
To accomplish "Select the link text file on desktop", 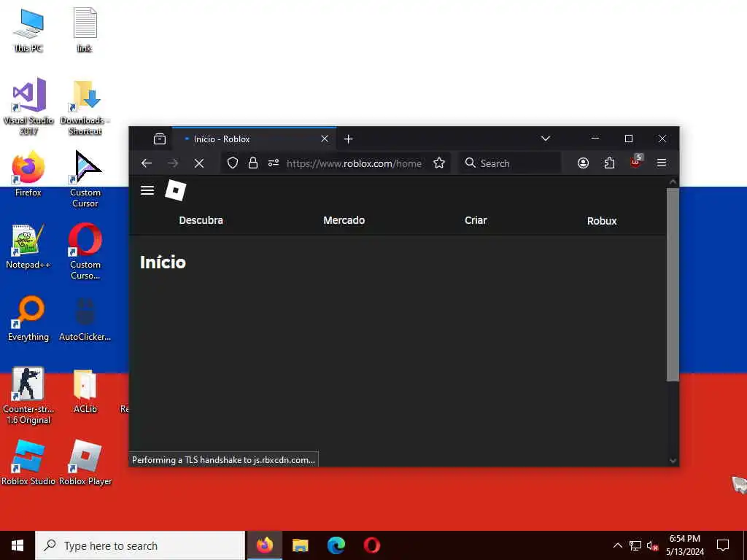I will [x=85, y=29].
